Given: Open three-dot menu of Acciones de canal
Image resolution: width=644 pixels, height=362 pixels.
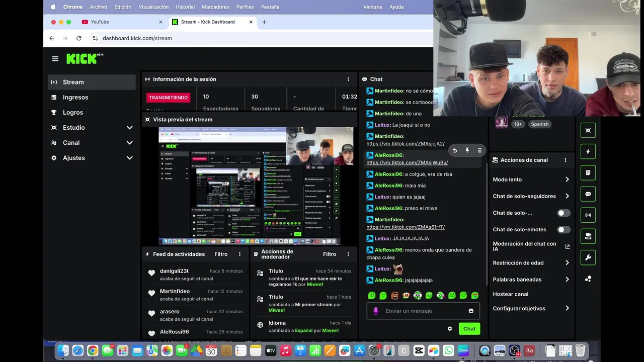Looking at the screenshot, I should coord(566,160).
